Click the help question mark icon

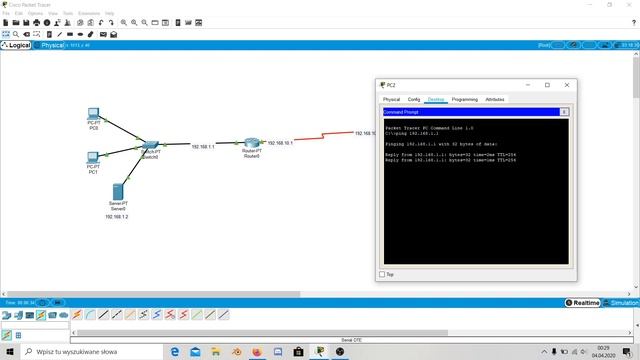[x=633, y=23]
